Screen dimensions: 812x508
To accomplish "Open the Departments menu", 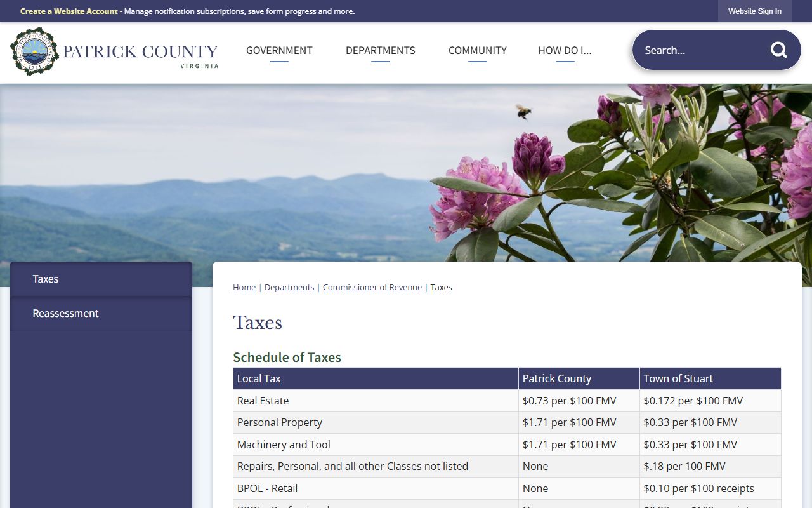I will 381,51.
